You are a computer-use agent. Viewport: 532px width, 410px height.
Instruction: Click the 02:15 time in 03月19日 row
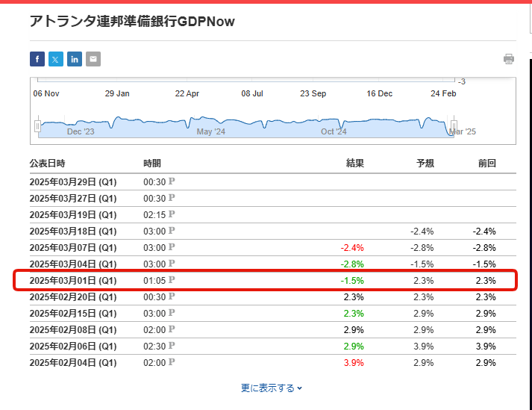(x=154, y=215)
